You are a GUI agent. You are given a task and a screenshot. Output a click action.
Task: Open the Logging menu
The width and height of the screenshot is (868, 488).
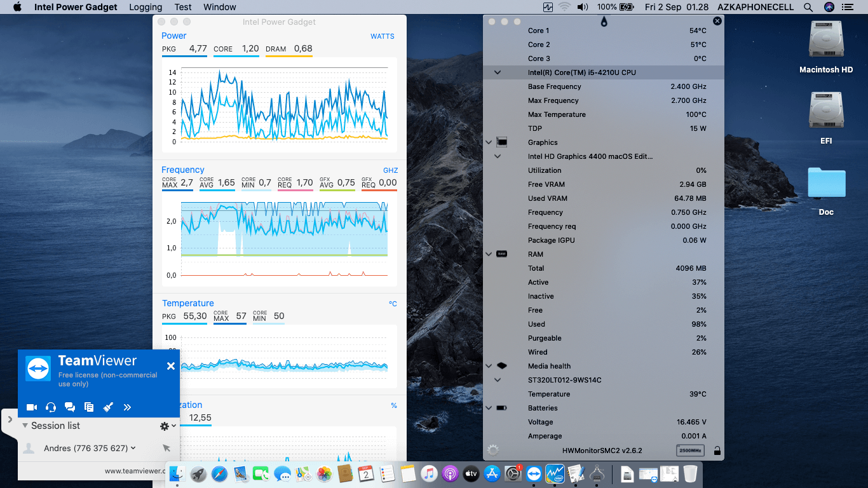click(x=146, y=7)
